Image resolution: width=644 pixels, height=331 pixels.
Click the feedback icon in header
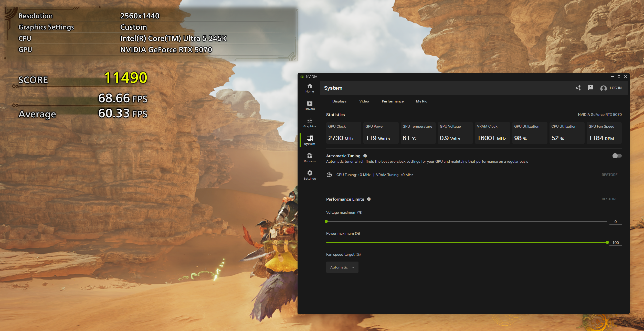coord(590,88)
